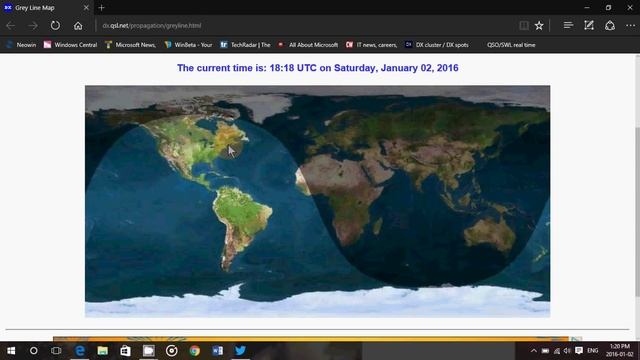Open the circular media app on taskbar
640x360 pixels.
tap(172, 351)
